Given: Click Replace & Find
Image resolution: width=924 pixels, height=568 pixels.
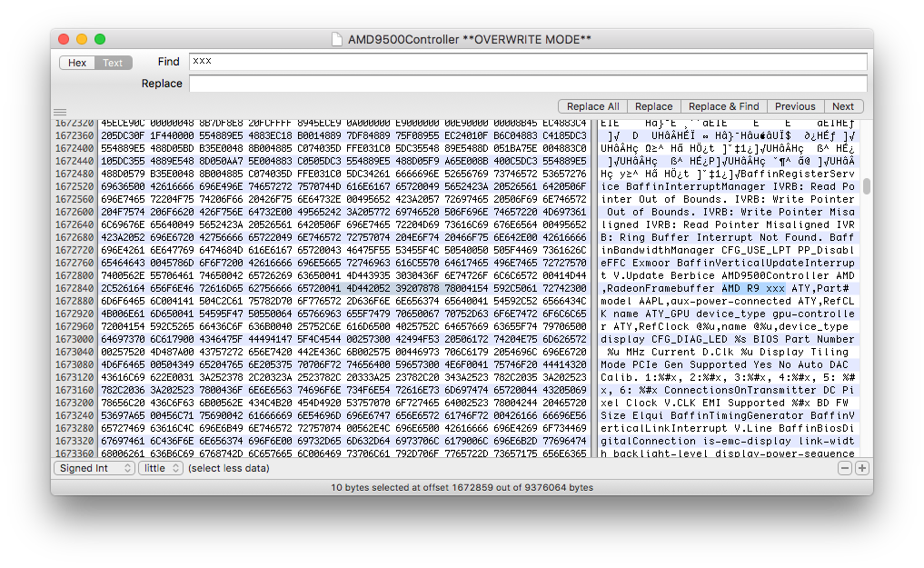Looking at the screenshot, I should pyautogui.click(x=724, y=106).
